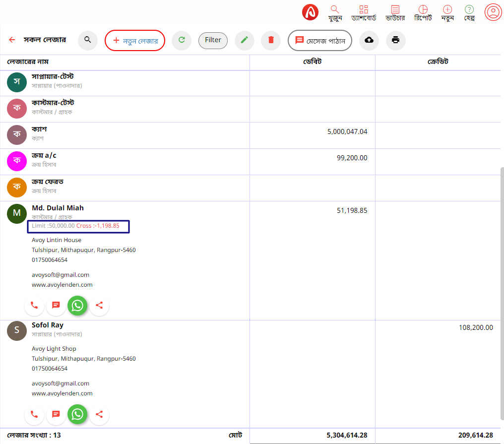The image size is (504, 444).
Task: Go back using the red arrow icon
Action: (12, 40)
